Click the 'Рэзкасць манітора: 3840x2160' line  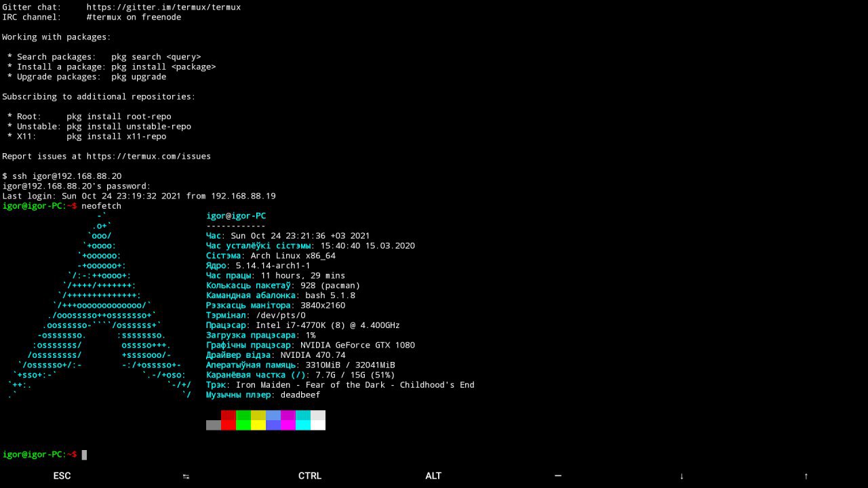click(x=275, y=305)
